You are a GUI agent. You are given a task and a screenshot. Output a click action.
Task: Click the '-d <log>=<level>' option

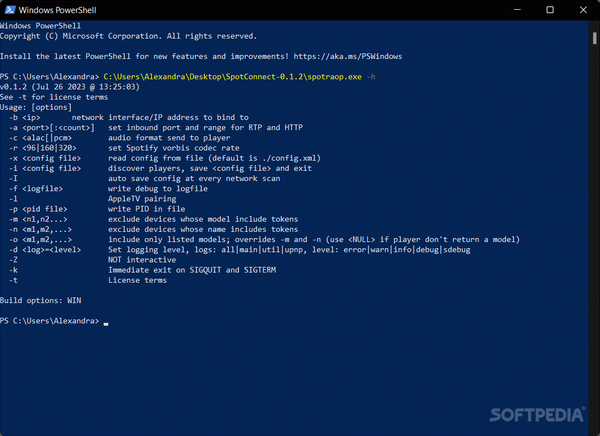(x=45, y=250)
